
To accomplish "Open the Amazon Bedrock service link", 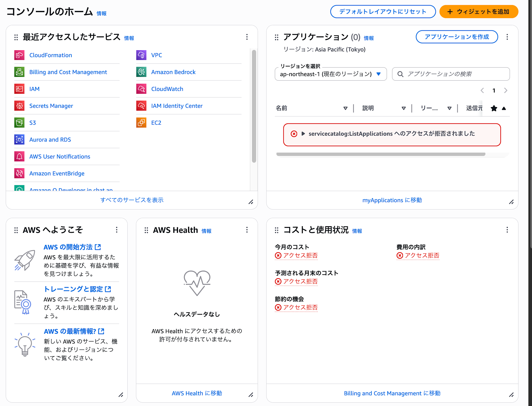I will (x=173, y=72).
